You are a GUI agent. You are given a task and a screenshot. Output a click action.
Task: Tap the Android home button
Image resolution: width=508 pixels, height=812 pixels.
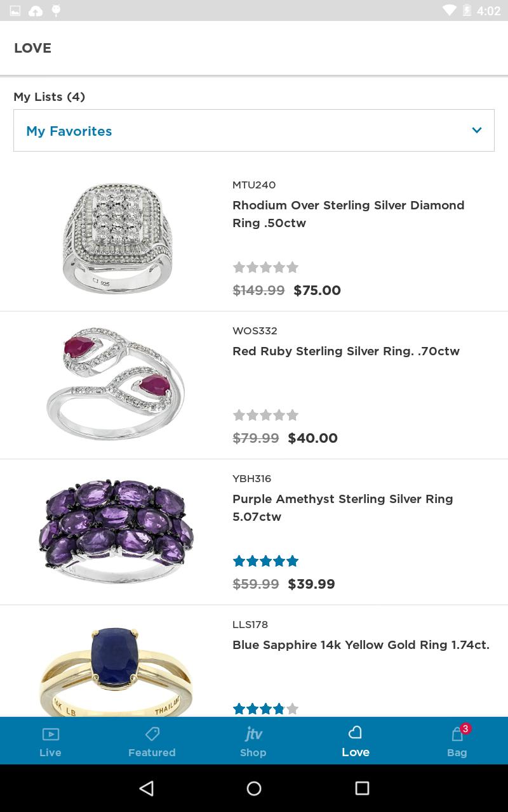(x=254, y=789)
